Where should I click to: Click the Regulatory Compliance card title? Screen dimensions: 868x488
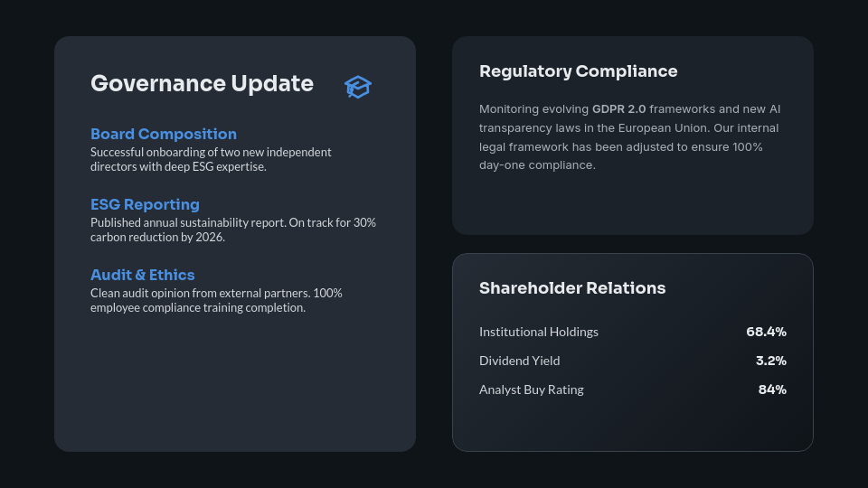point(578,71)
